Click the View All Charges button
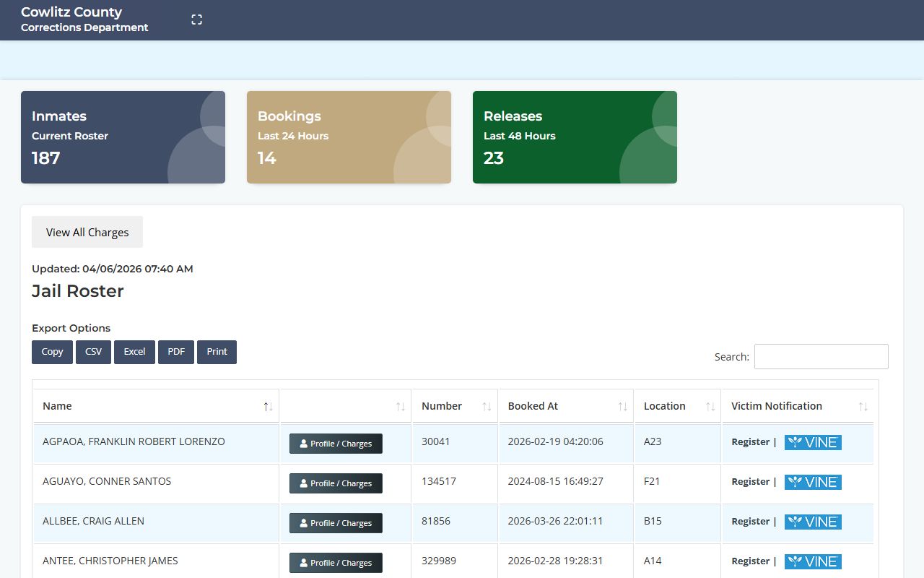 click(87, 232)
